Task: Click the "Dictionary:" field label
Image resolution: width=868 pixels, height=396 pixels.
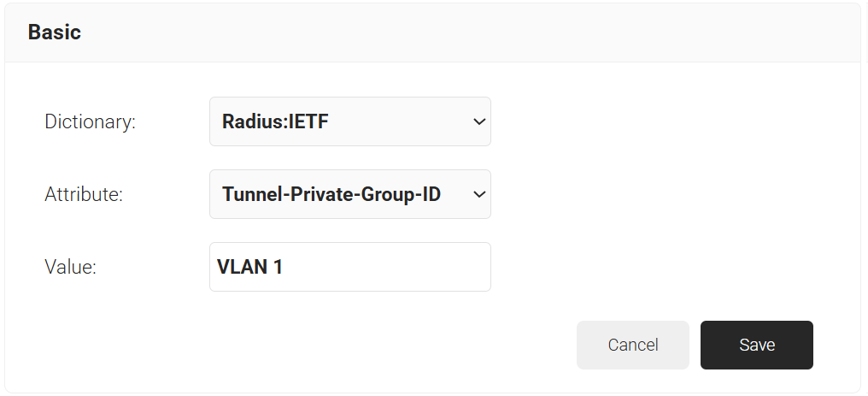Action: point(90,121)
